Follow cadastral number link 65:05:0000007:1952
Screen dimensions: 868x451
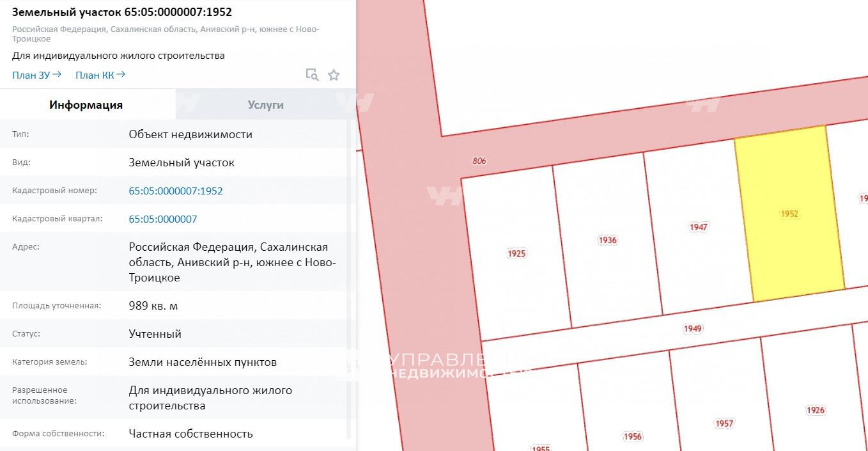(176, 191)
